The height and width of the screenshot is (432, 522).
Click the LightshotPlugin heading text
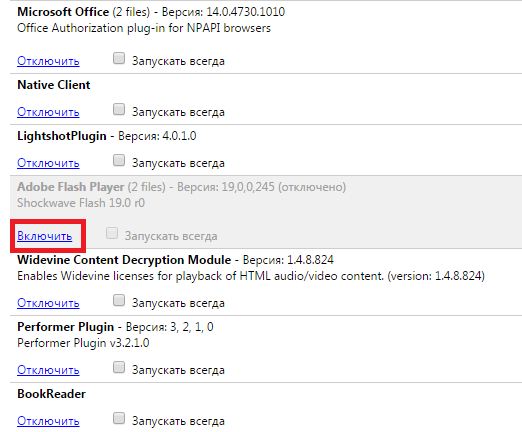pyautogui.click(x=62, y=136)
